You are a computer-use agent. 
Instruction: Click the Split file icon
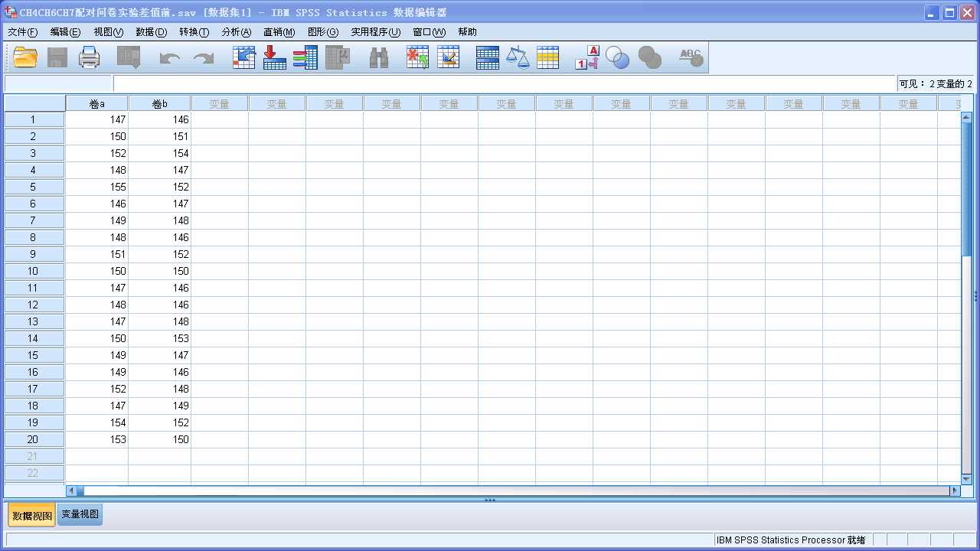pyautogui.click(x=488, y=57)
